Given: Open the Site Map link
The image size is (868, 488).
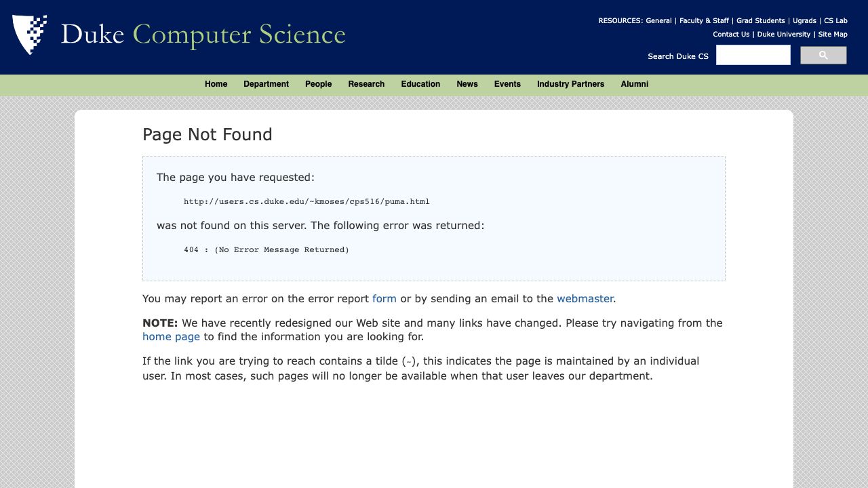Looking at the screenshot, I should (x=833, y=35).
